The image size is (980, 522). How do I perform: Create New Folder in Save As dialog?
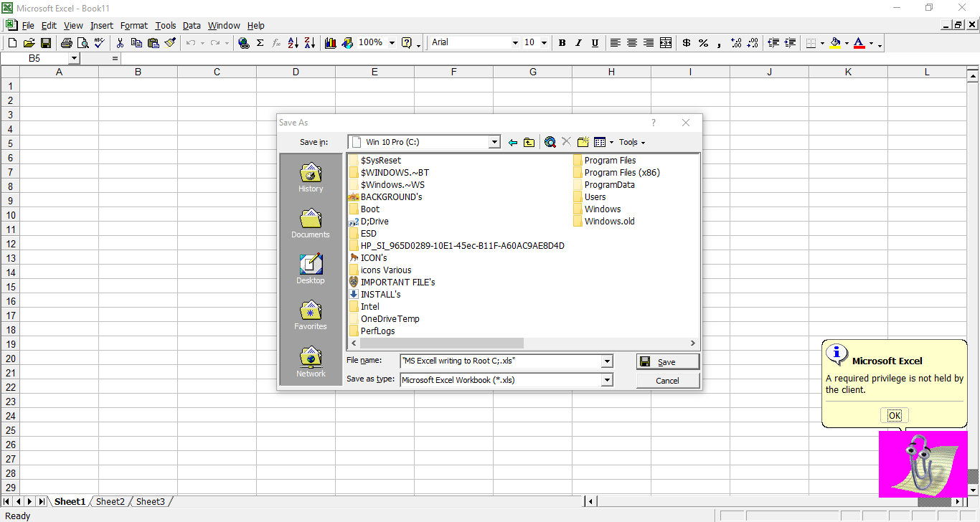click(583, 142)
